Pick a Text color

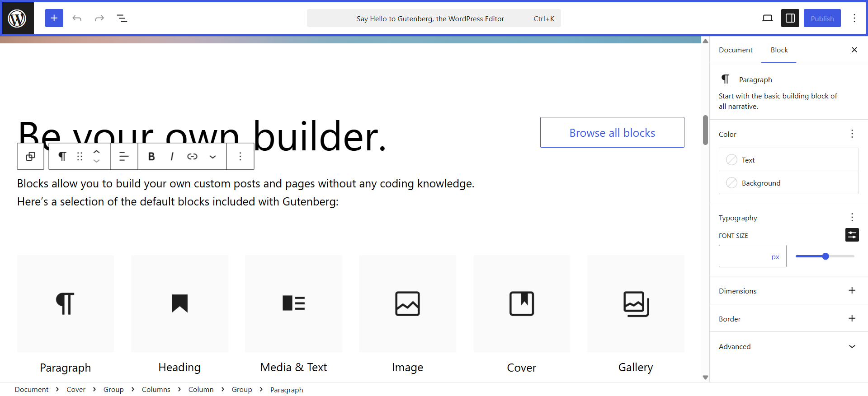click(789, 160)
